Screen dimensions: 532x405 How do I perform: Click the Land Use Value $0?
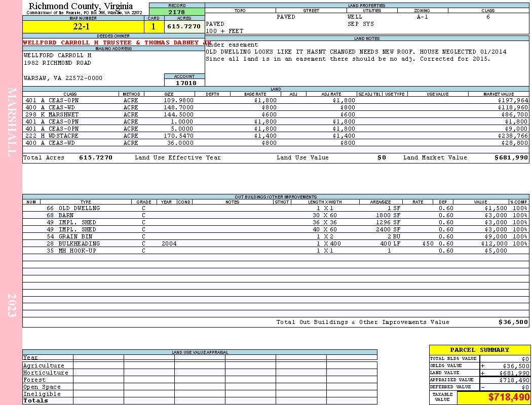[382, 157]
